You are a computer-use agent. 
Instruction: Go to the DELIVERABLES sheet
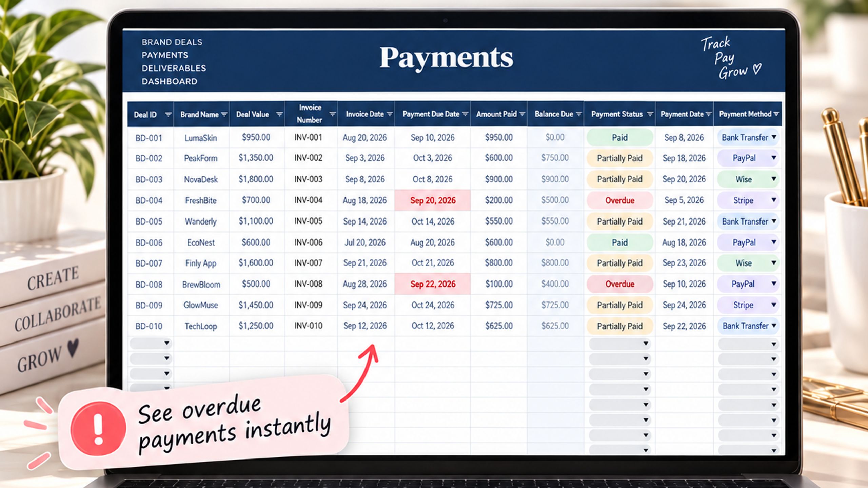174,69
